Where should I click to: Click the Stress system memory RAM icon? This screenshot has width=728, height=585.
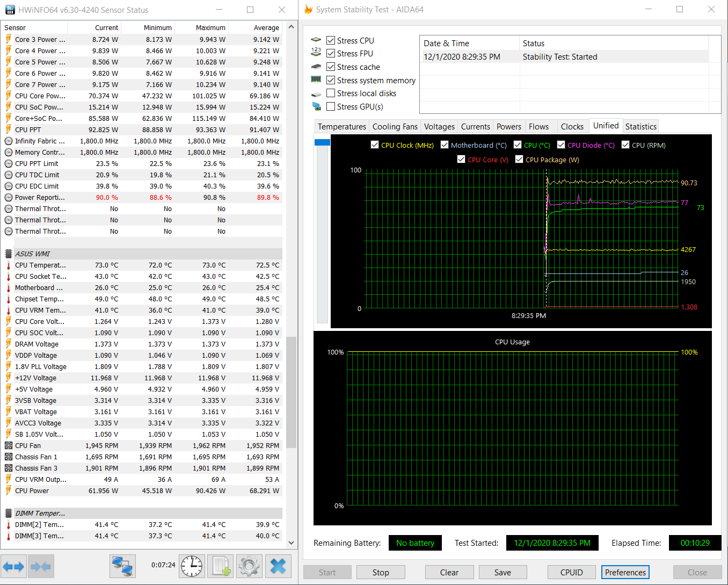[x=316, y=80]
